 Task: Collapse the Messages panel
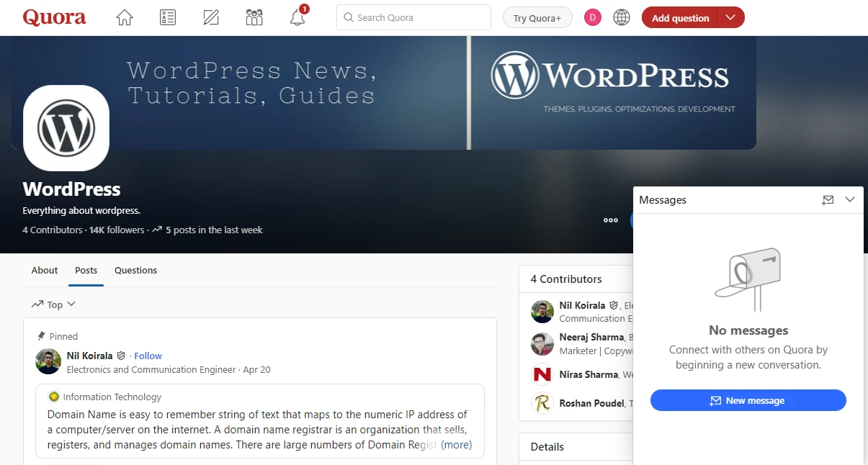tap(850, 200)
